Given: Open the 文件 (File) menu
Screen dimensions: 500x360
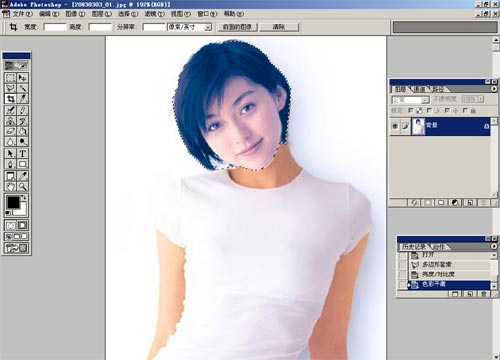Looking at the screenshot, I should coord(22,14).
